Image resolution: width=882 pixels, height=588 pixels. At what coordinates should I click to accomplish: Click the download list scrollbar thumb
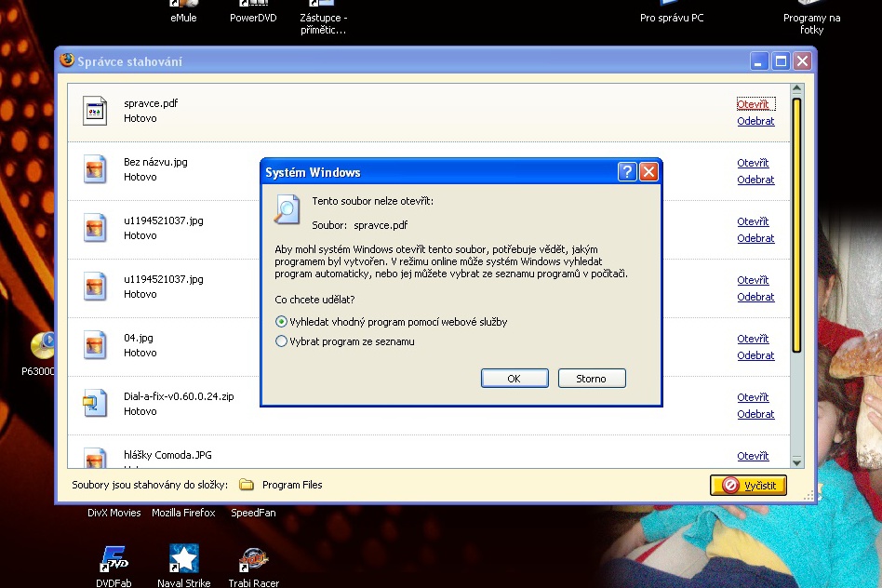[796, 225]
